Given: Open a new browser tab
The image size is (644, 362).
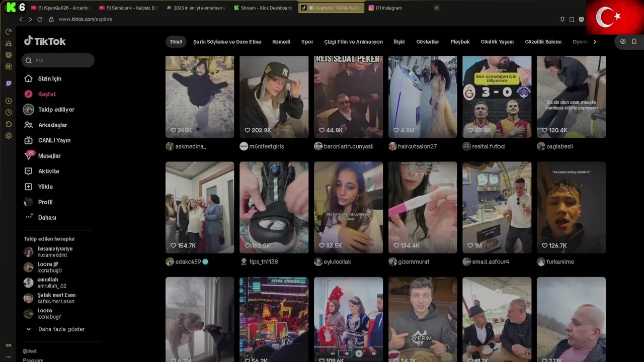Looking at the screenshot, I should 436,8.
